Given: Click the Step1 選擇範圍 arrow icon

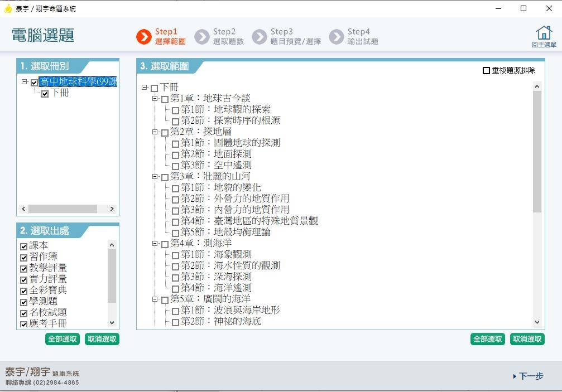Looking at the screenshot, I should click(144, 36).
